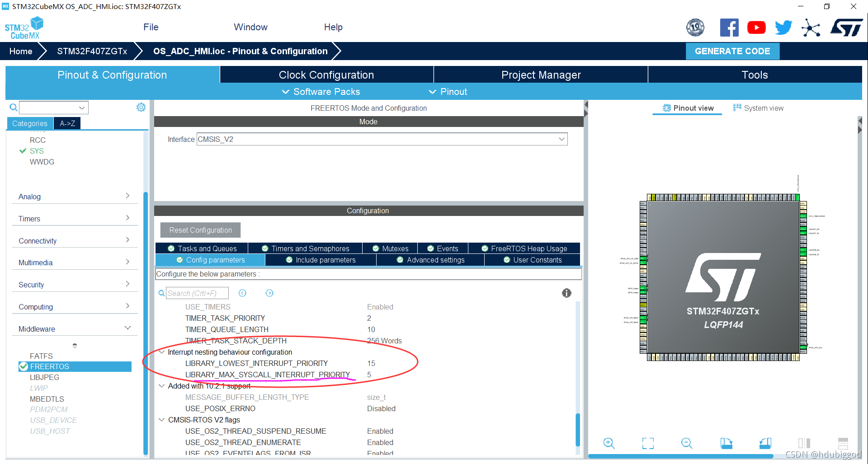This screenshot has height=464, width=868.
Task: Open the ST 10 years anniversary badge
Action: click(x=695, y=28)
